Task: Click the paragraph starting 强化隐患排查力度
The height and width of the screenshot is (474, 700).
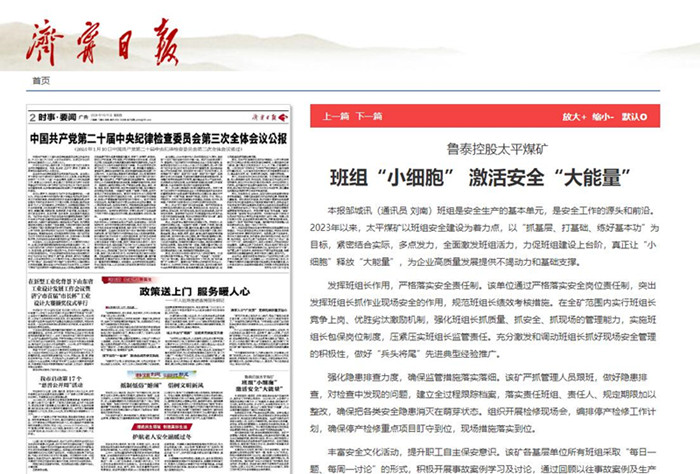Action: (485, 403)
